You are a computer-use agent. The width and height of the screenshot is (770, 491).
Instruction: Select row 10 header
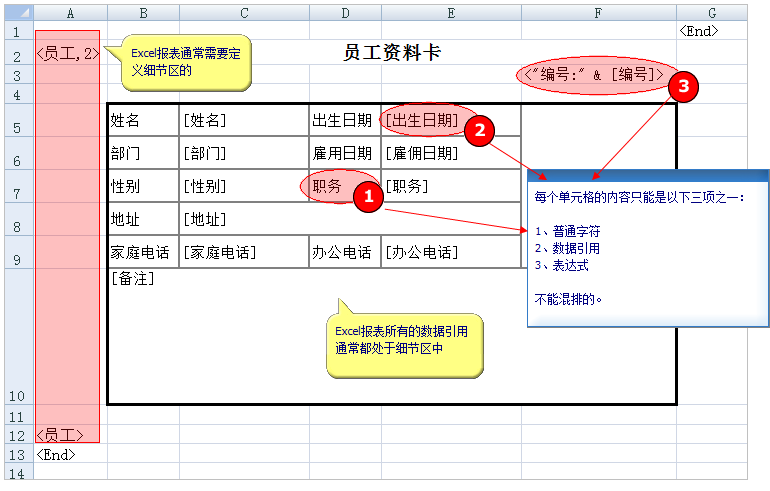(x=17, y=395)
